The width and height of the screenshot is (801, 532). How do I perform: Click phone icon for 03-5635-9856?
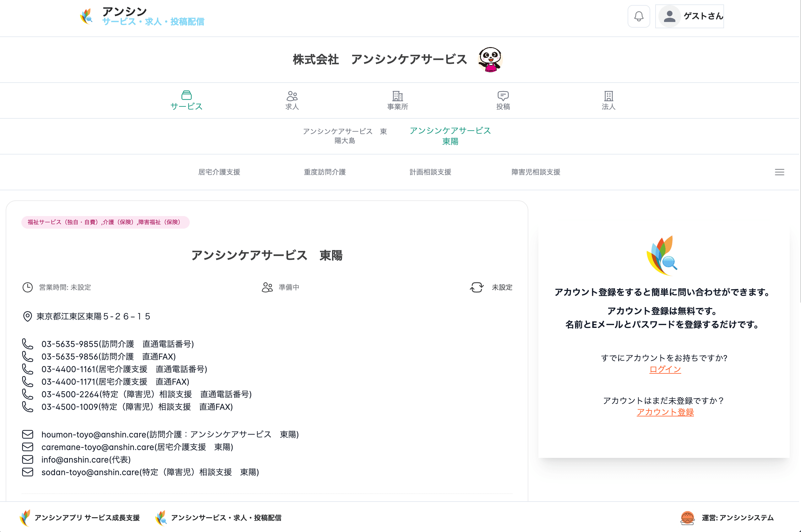(x=27, y=356)
